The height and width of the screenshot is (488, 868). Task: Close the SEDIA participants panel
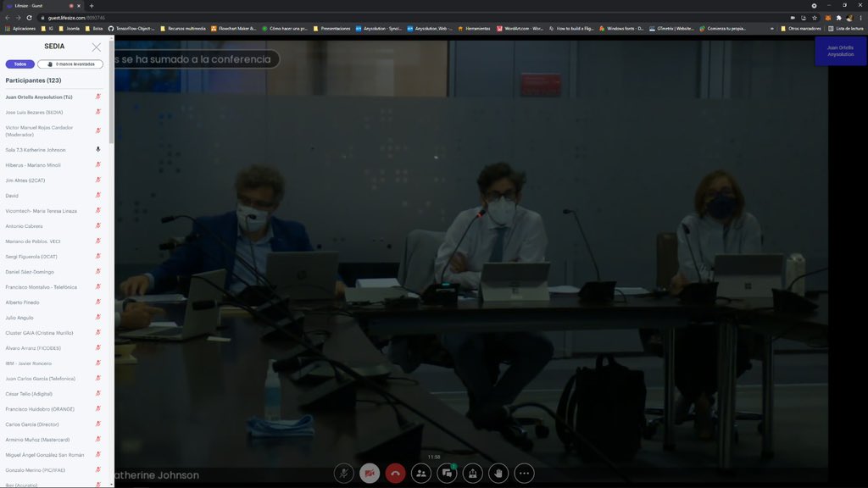click(97, 47)
